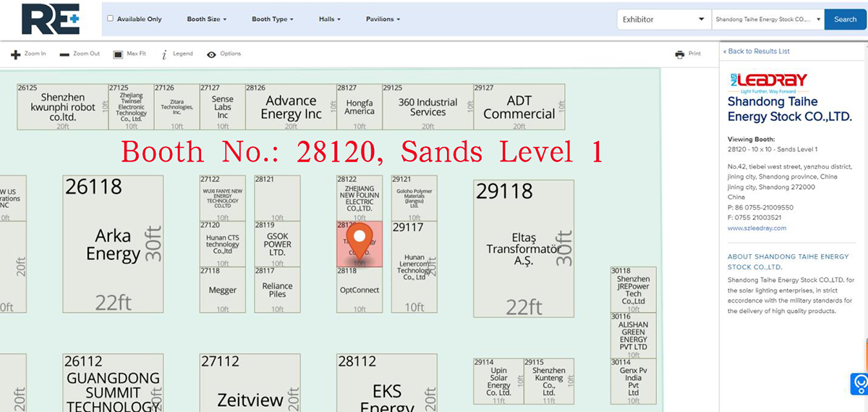The image size is (868, 412).
Task: Select Hunan CTS technology booth
Action: pos(222,243)
